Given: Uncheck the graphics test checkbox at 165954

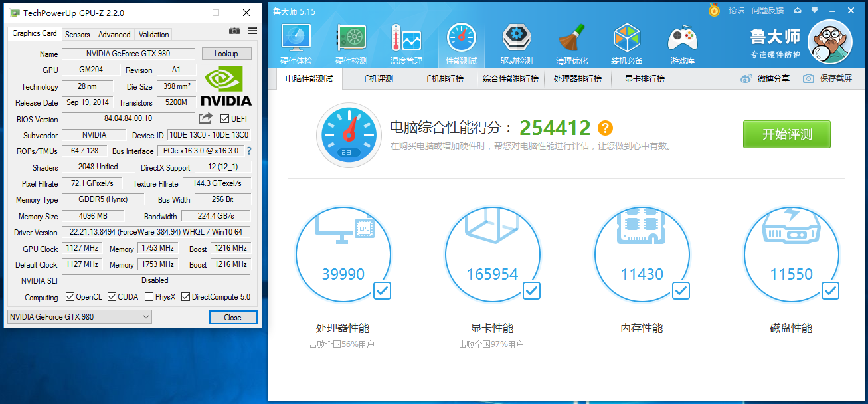Looking at the screenshot, I should [531, 290].
